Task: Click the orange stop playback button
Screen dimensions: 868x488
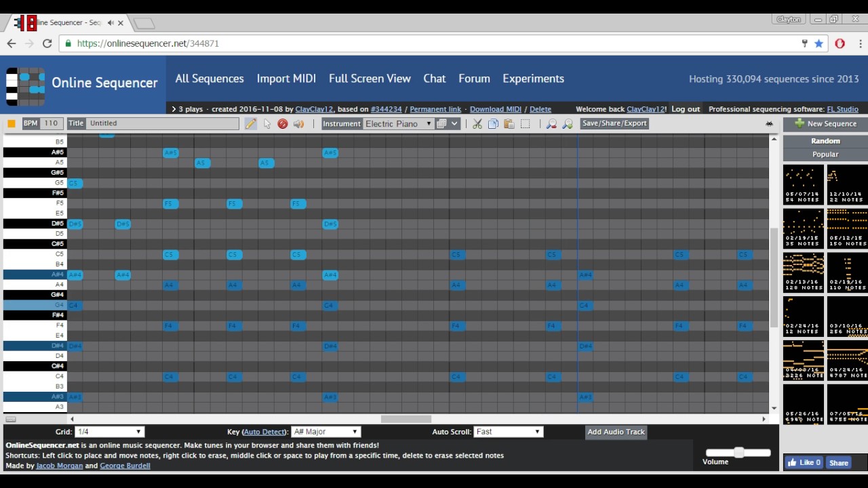Action: pyautogui.click(x=12, y=123)
